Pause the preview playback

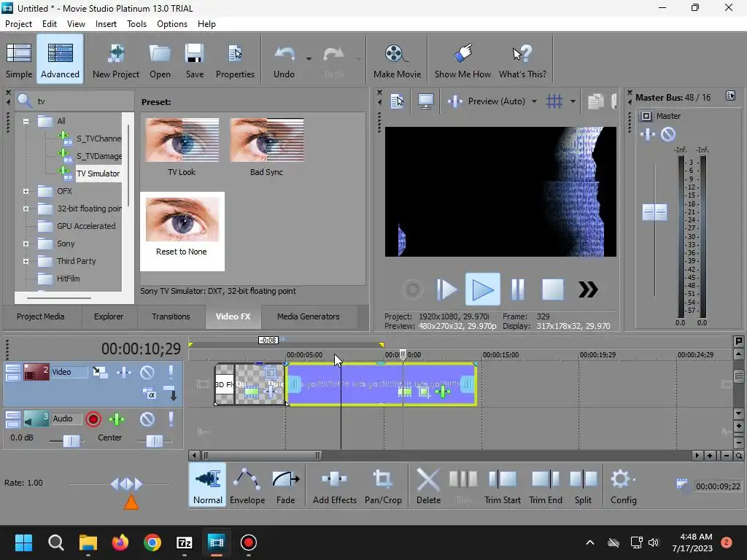517,289
